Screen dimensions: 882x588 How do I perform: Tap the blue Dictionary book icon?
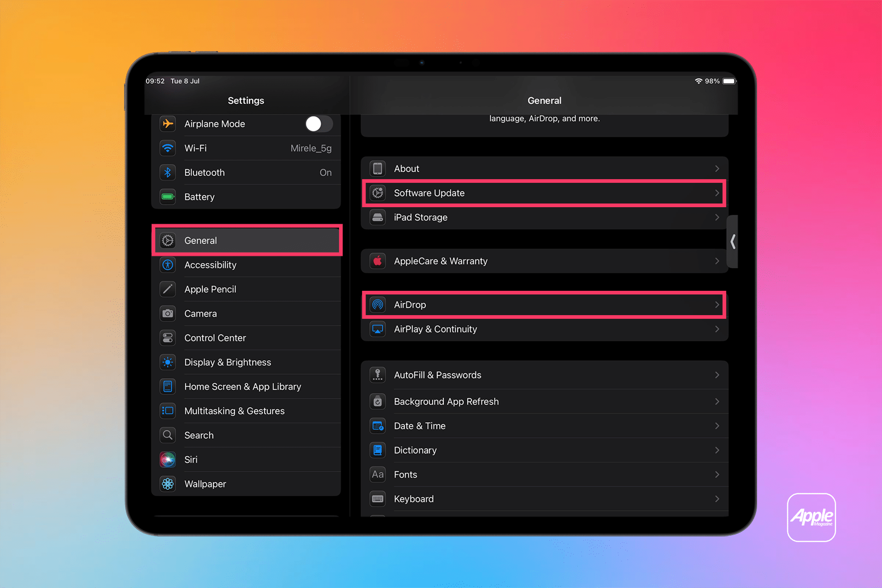(378, 450)
